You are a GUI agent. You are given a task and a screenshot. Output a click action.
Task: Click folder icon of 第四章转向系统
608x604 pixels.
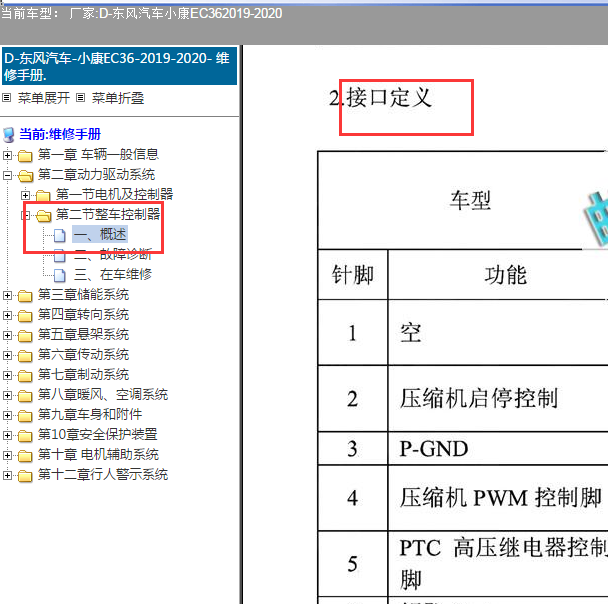pyautogui.click(x=25, y=316)
